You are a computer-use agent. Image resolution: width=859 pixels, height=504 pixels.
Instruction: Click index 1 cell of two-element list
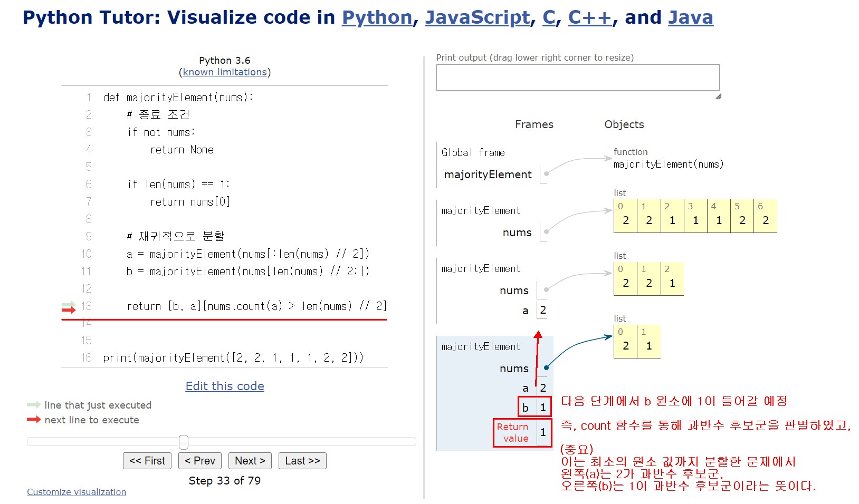tap(649, 341)
